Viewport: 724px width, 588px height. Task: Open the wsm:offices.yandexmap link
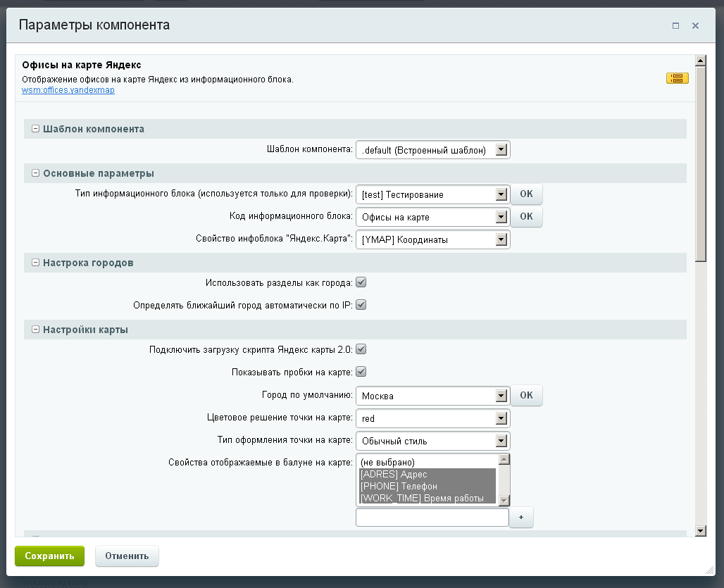click(68, 90)
